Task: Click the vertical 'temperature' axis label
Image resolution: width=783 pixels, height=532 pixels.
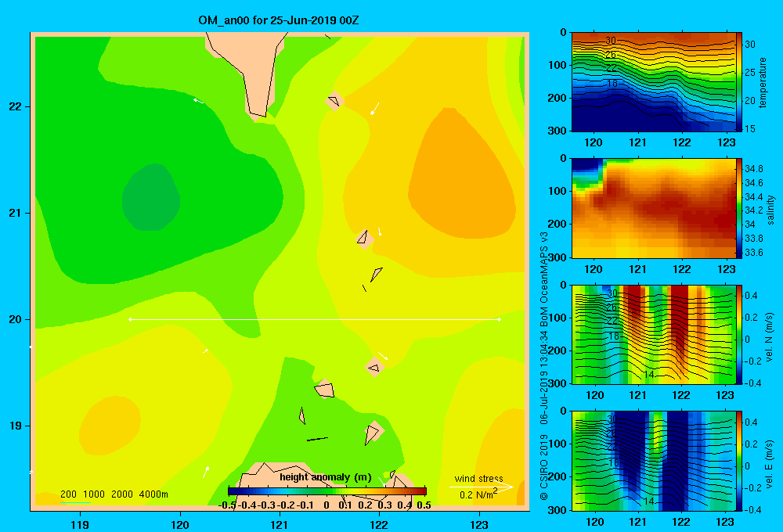Action: pos(763,82)
